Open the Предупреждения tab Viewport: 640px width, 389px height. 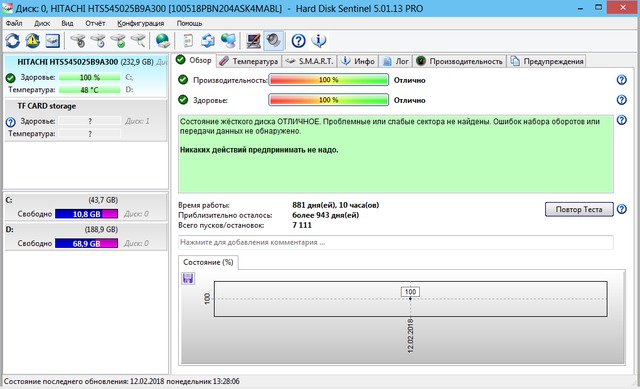[x=547, y=61]
